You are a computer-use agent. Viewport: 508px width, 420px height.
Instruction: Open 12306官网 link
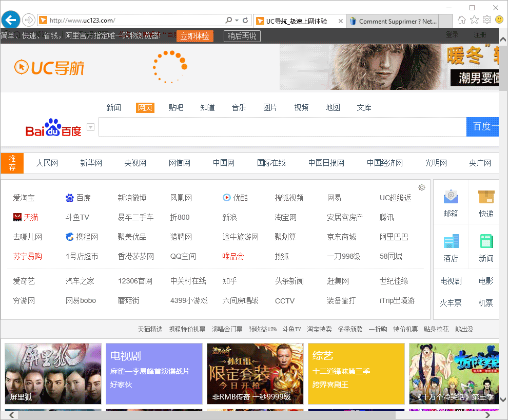click(135, 281)
